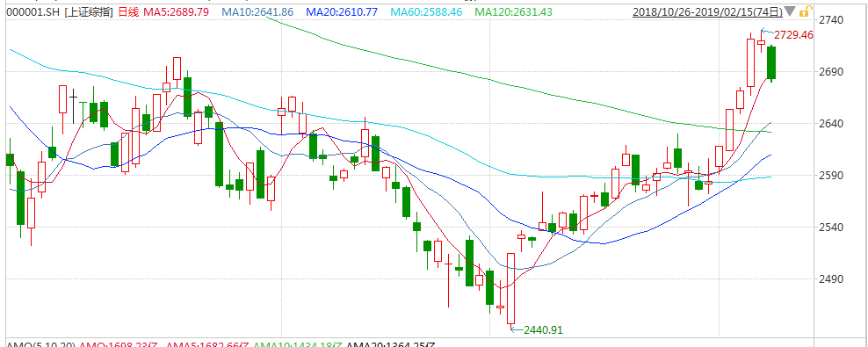Click the 2018/10/26-2019/02/15(74日) date range link

click(708, 11)
